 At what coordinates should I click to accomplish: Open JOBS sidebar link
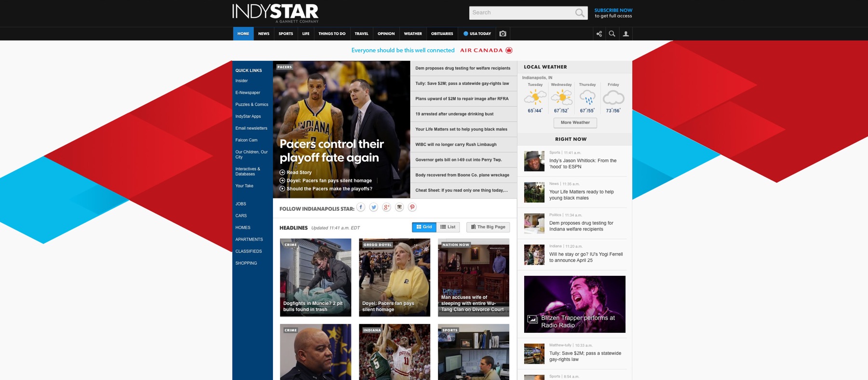click(241, 204)
